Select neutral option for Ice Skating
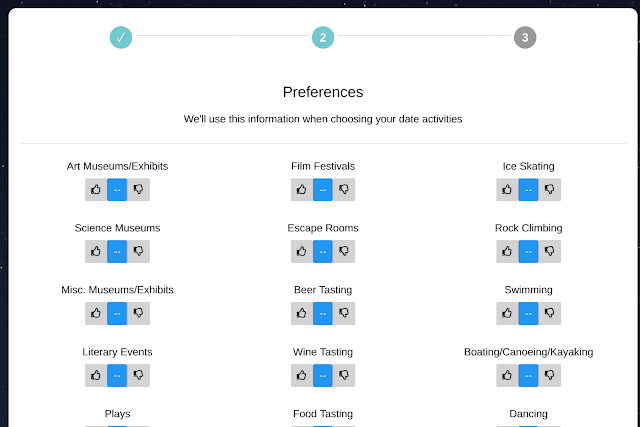This screenshot has width=640, height=427. coord(528,189)
